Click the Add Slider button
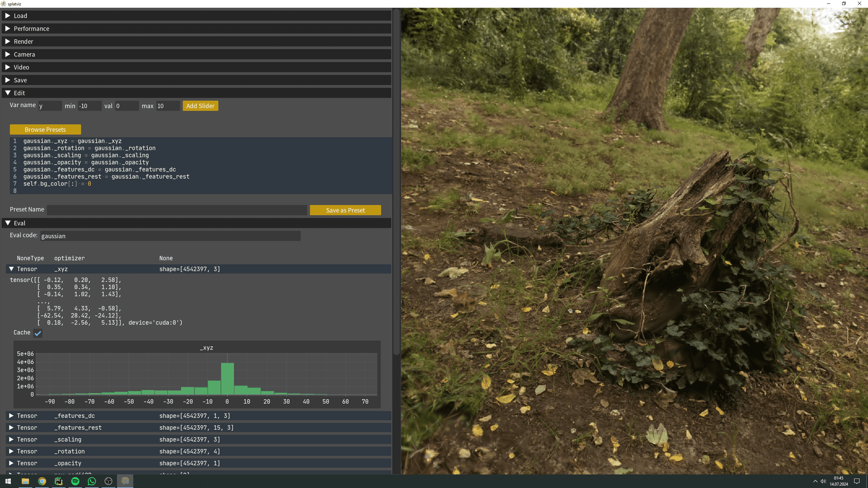The image size is (868, 488). pyautogui.click(x=200, y=105)
